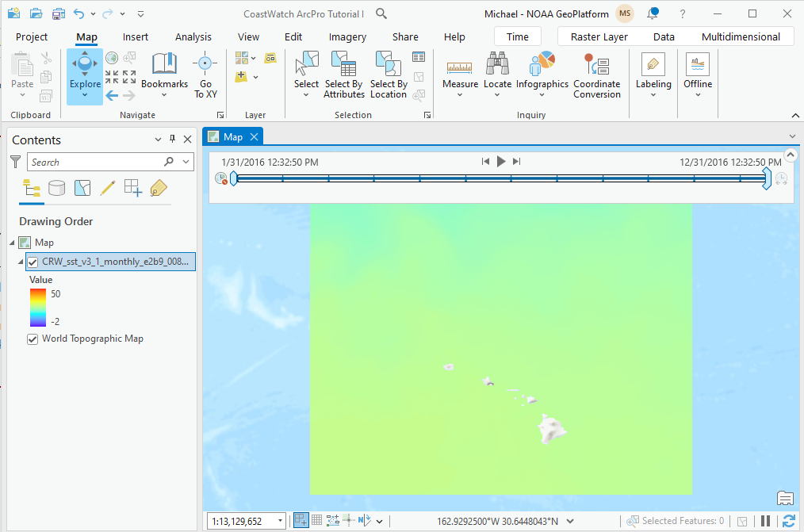This screenshot has width=804, height=532.
Task: Uncheck the CRW_sst_v3_1_monthly layer checkbox
Action: tap(33, 262)
